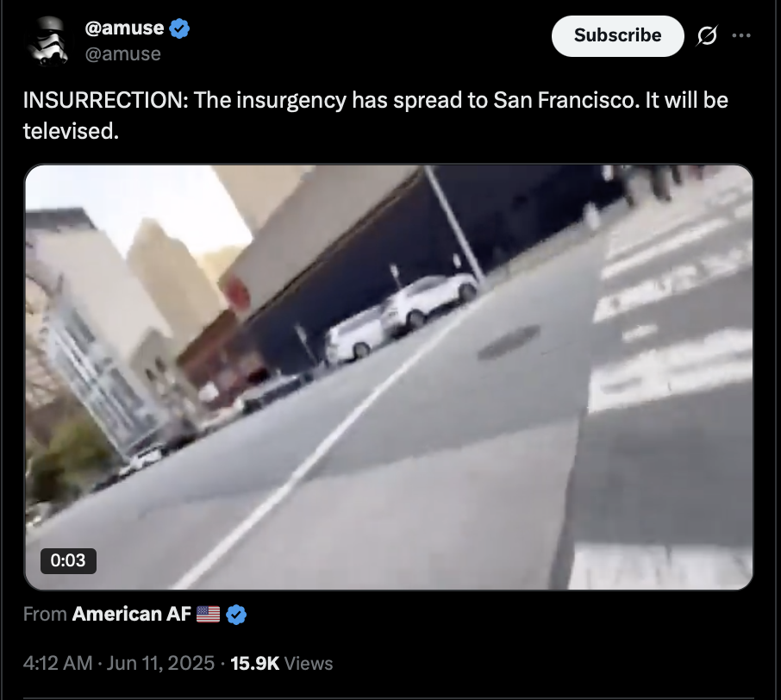This screenshot has height=700, width=781.
Task: Play the embedded video
Action: click(x=389, y=377)
